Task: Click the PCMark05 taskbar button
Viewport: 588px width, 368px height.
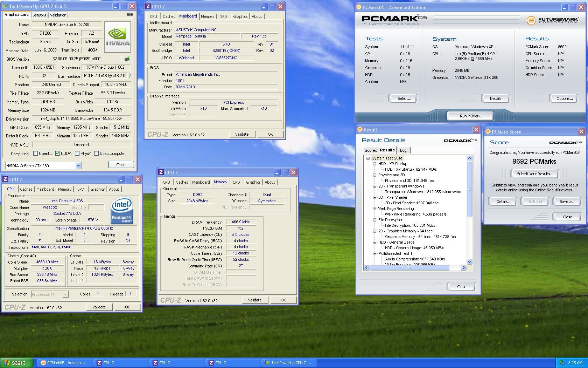Action: coord(65,363)
